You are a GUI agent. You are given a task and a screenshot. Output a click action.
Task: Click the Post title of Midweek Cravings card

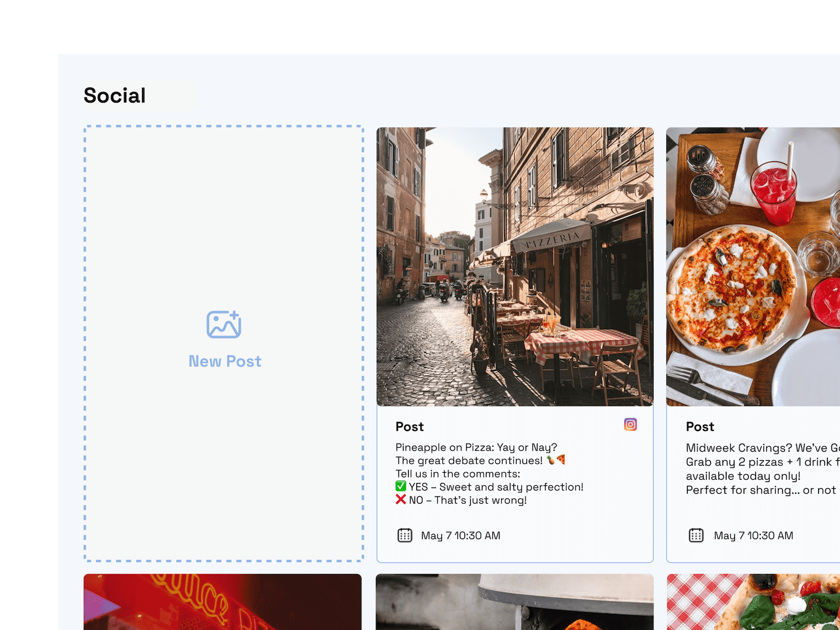point(700,427)
